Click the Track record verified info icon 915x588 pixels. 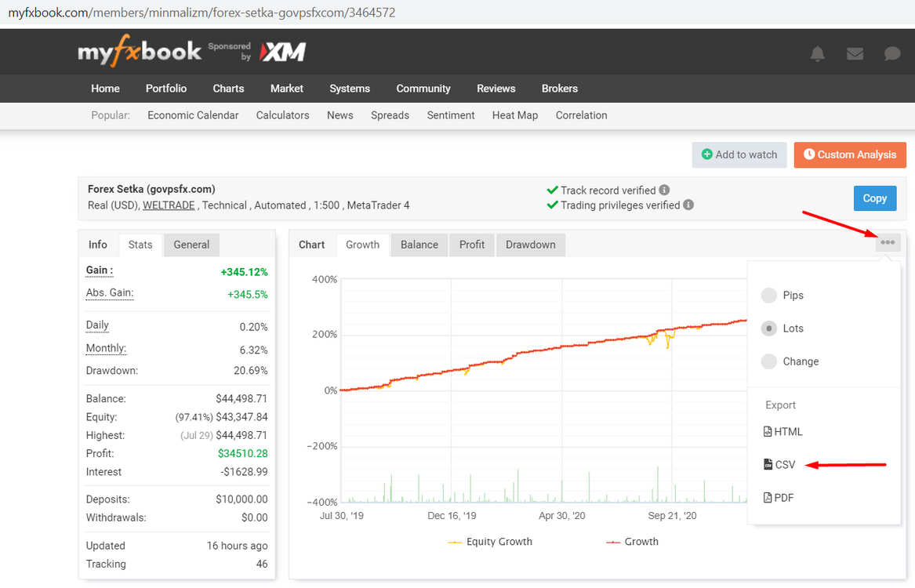coord(664,190)
